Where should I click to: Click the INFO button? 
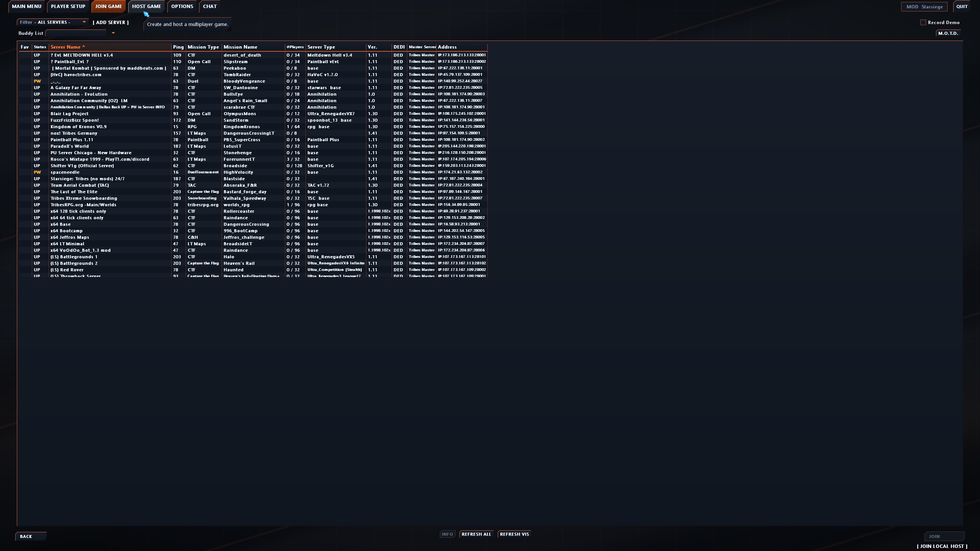point(447,534)
